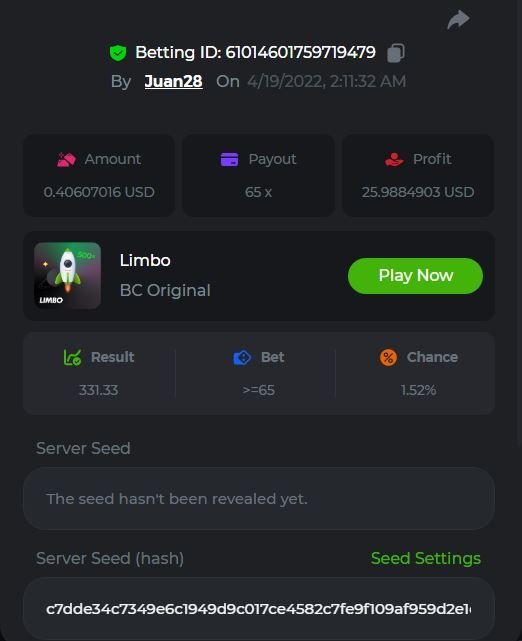Screen dimensions: 522x641
Task: Click the Server Seed field
Action: click(259, 499)
